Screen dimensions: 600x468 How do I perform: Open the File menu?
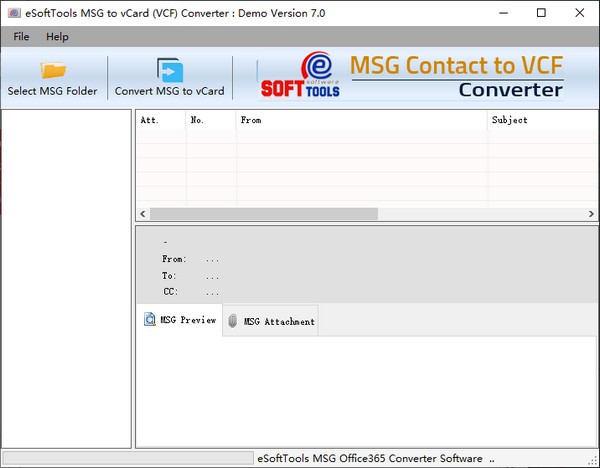21,37
